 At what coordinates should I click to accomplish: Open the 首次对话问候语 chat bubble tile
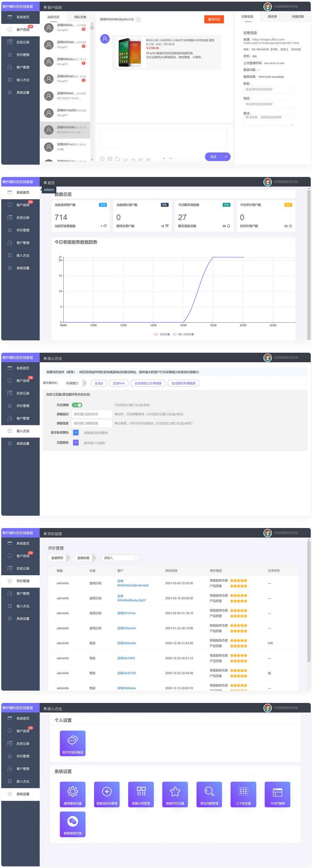[x=72, y=743]
